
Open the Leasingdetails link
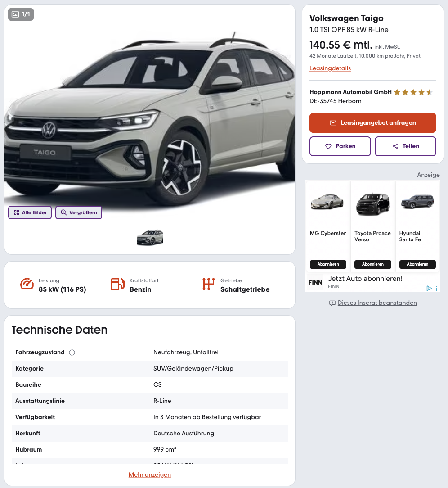click(330, 68)
